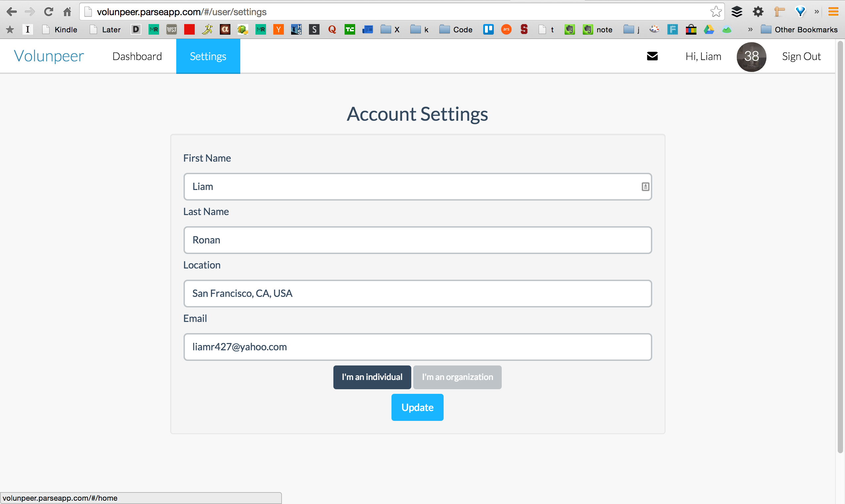
Task: Click the Quora bookmark icon
Action: 332,30
